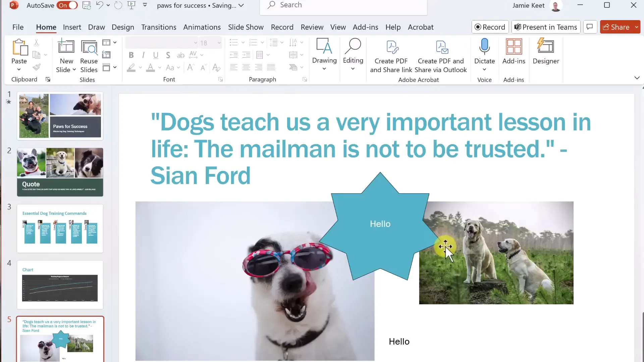Click the Share button

click(616, 27)
